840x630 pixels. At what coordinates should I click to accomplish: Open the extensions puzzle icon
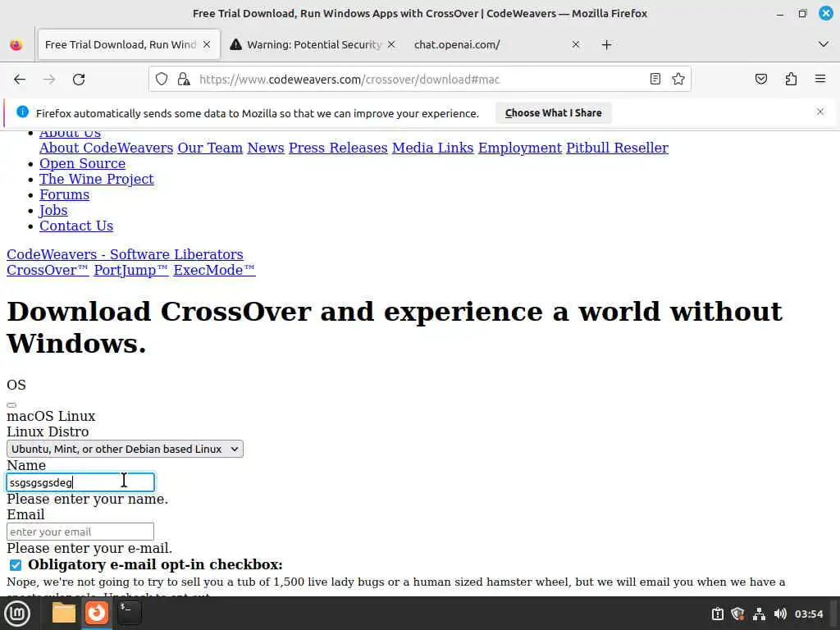click(791, 80)
